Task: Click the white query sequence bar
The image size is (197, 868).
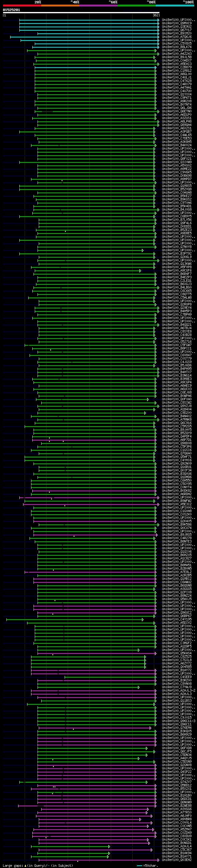Action: point(81,13)
